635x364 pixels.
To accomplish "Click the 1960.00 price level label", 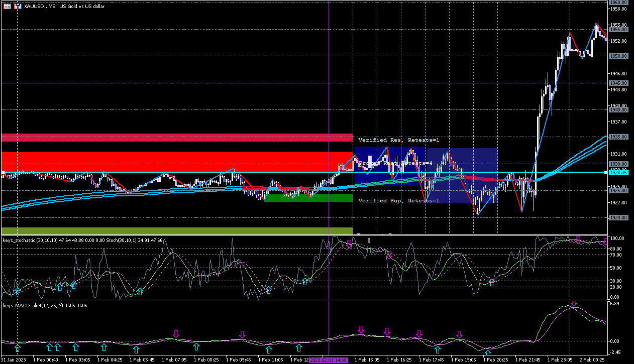I will click(x=618, y=3).
